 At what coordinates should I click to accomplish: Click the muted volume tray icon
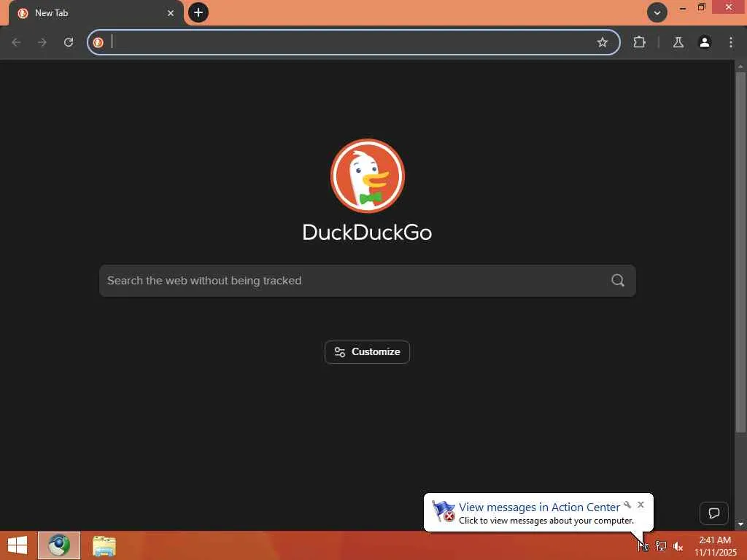point(678,546)
